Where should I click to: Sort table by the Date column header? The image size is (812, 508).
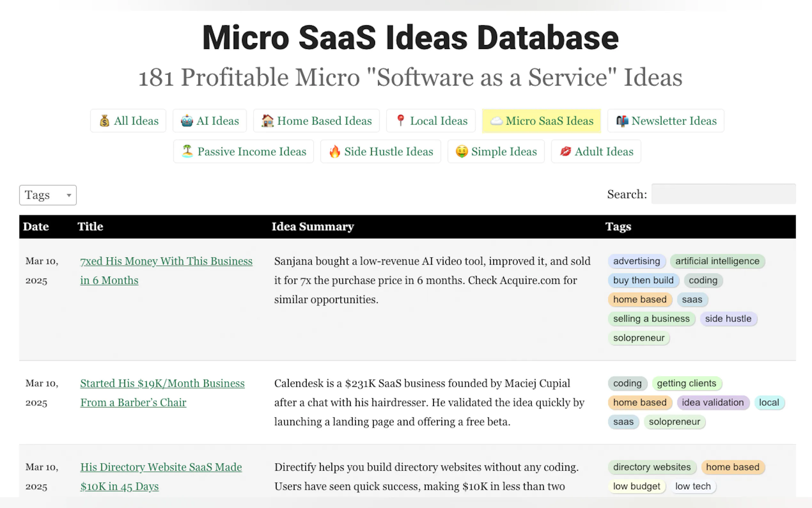tap(36, 226)
